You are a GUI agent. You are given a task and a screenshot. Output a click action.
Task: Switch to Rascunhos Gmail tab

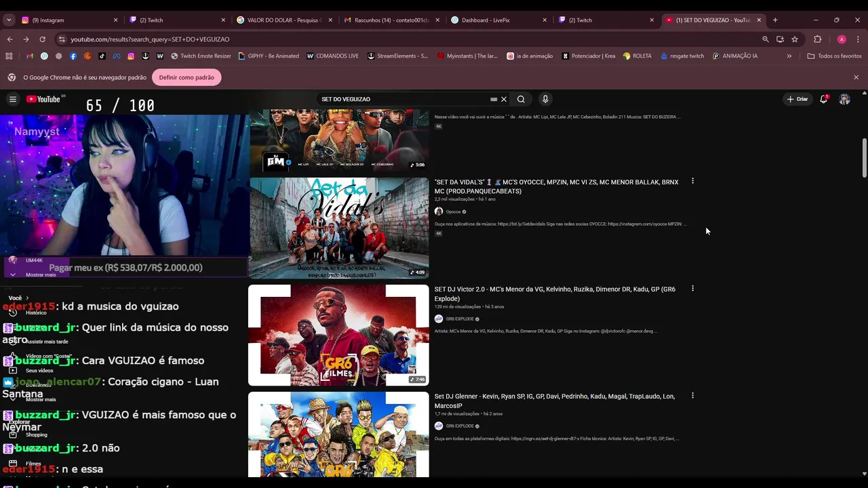point(392,20)
